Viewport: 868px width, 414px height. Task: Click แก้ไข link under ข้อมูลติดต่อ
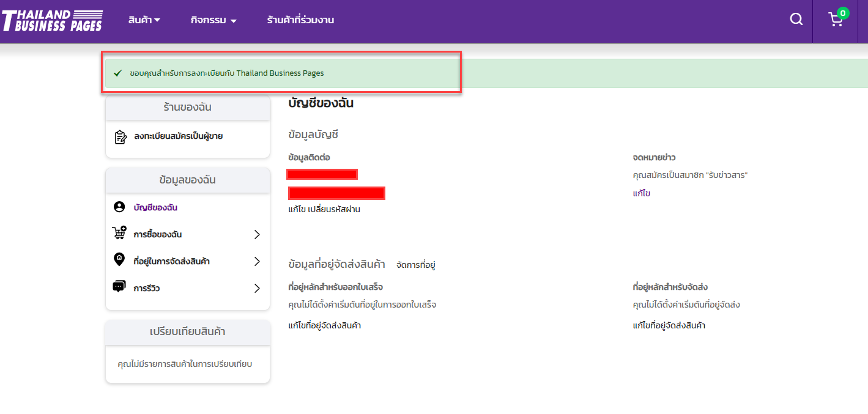point(297,210)
